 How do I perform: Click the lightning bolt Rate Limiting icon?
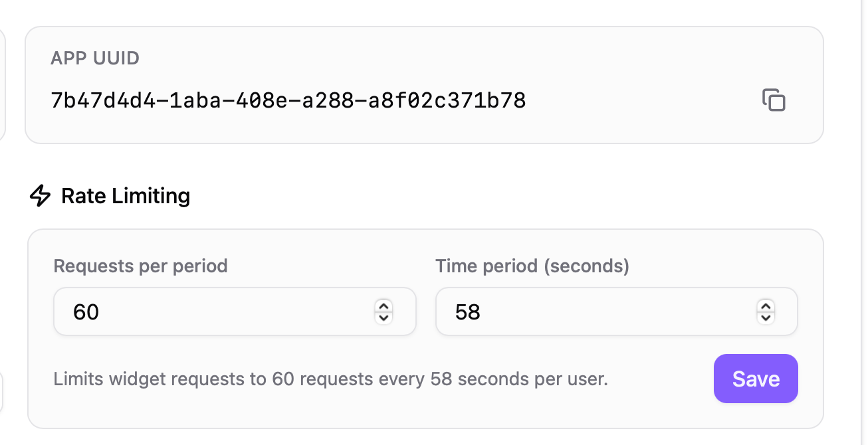pos(39,195)
